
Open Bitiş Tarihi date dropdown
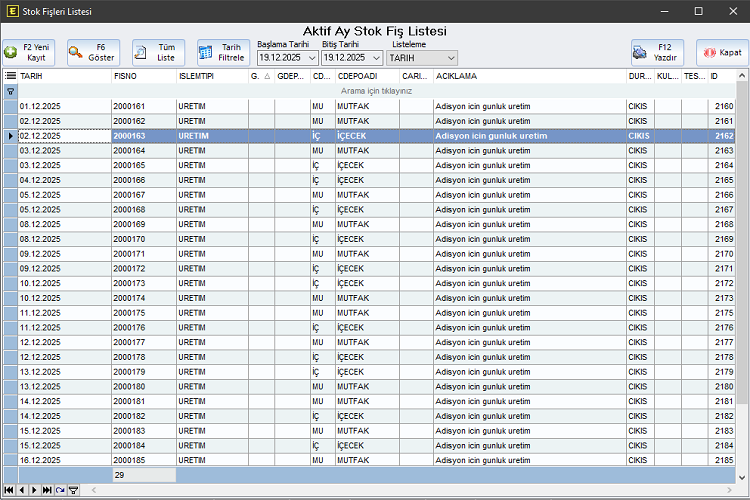click(376, 59)
